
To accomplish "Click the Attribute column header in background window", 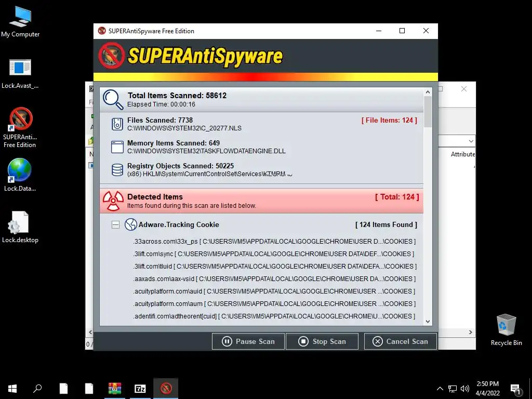I will [x=463, y=154].
